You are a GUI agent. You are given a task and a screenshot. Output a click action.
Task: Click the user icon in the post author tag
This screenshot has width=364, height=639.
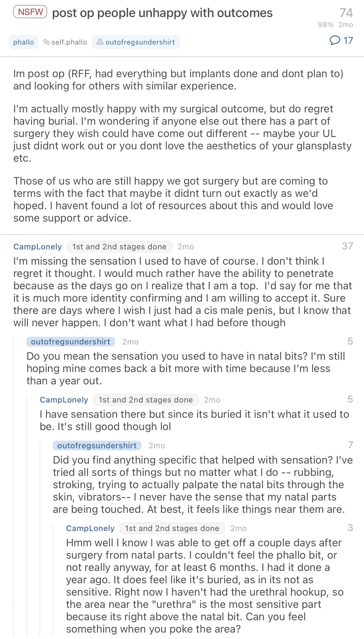100,42
